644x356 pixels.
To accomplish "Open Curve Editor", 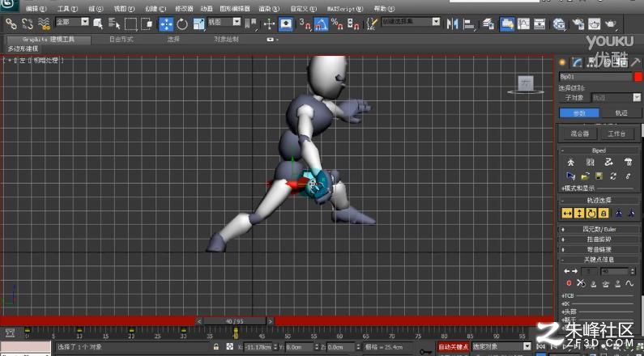I will (x=523, y=23).
